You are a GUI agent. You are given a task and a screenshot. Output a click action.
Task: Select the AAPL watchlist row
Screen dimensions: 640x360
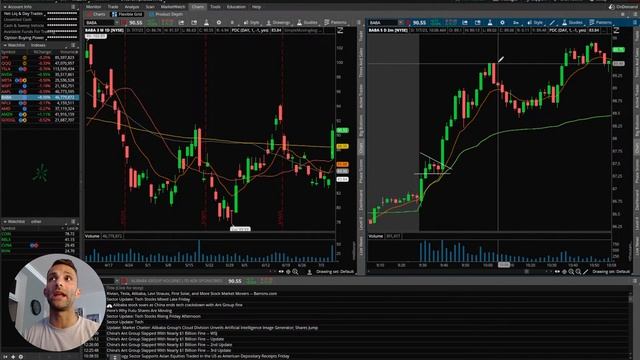point(40,92)
